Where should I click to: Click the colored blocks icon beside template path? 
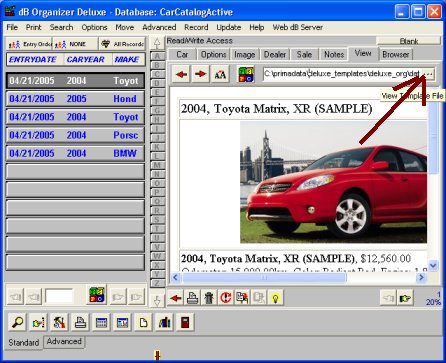(246, 74)
